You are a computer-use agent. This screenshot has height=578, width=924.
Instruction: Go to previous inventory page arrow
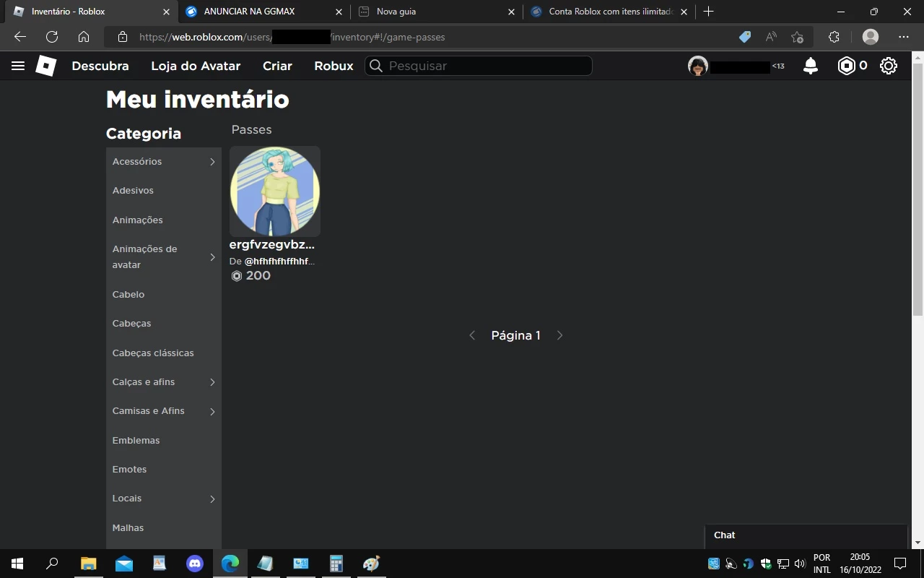click(472, 335)
